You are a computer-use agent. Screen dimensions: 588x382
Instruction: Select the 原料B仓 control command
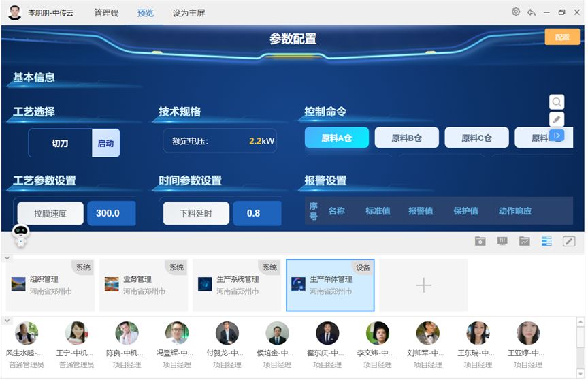pyautogui.click(x=406, y=138)
